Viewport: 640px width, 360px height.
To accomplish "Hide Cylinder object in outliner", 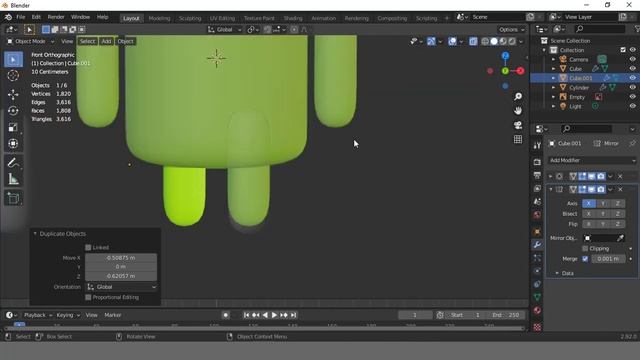I will [632, 87].
